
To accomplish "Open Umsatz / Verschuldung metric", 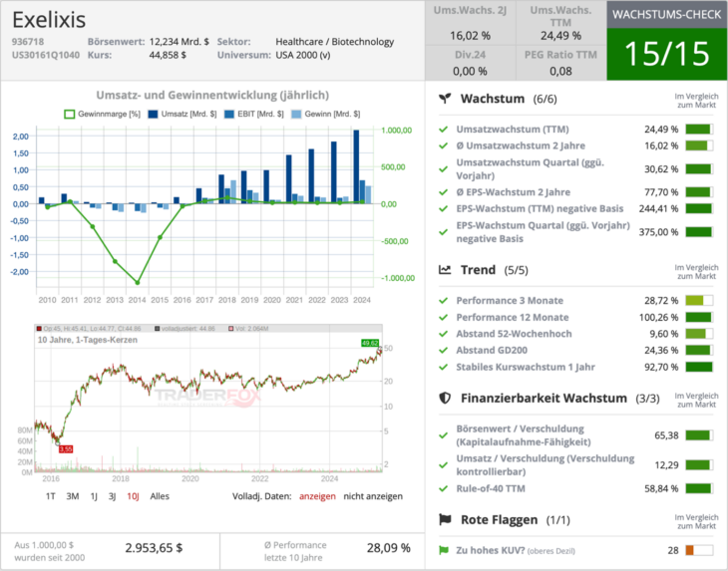I will [546, 464].
